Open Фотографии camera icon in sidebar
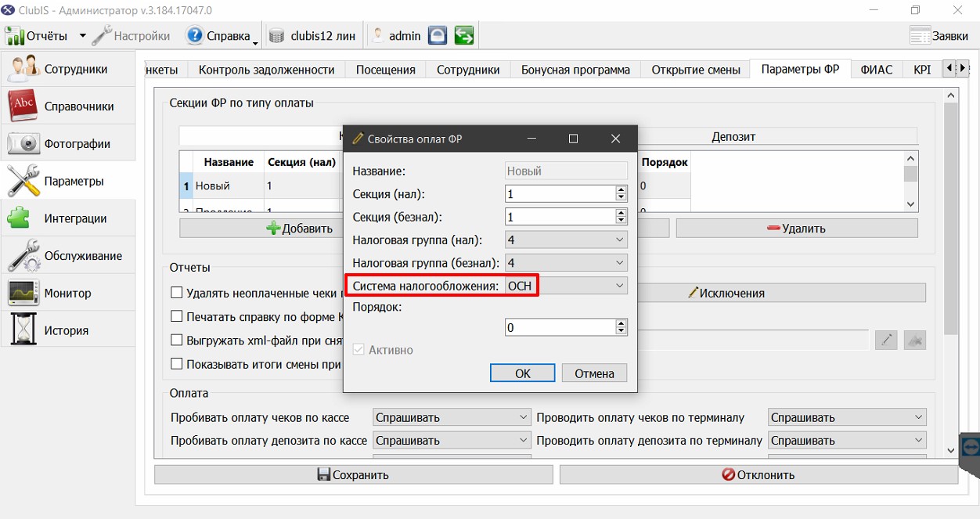This screenshot has height=519, width=980. point(23,143)
